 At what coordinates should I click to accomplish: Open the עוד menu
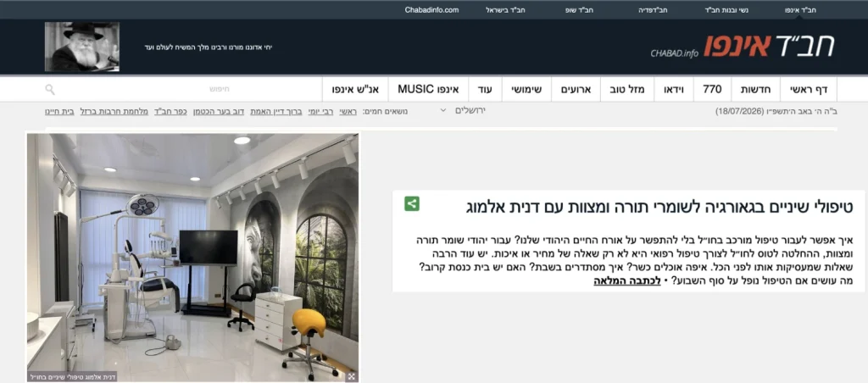click(x=485, y=89)
